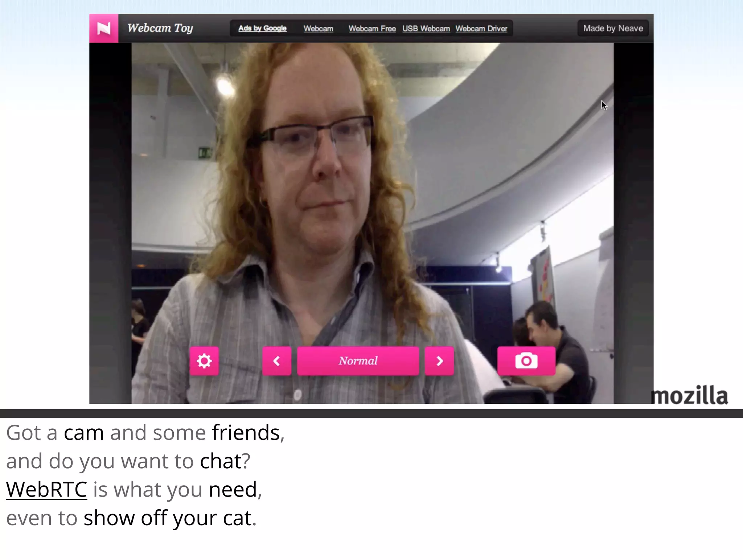Viewport: 743px width, 560px height.
Task: Go to next effect with right arrow
Action: pyautogui.click(x=439, y=361)
